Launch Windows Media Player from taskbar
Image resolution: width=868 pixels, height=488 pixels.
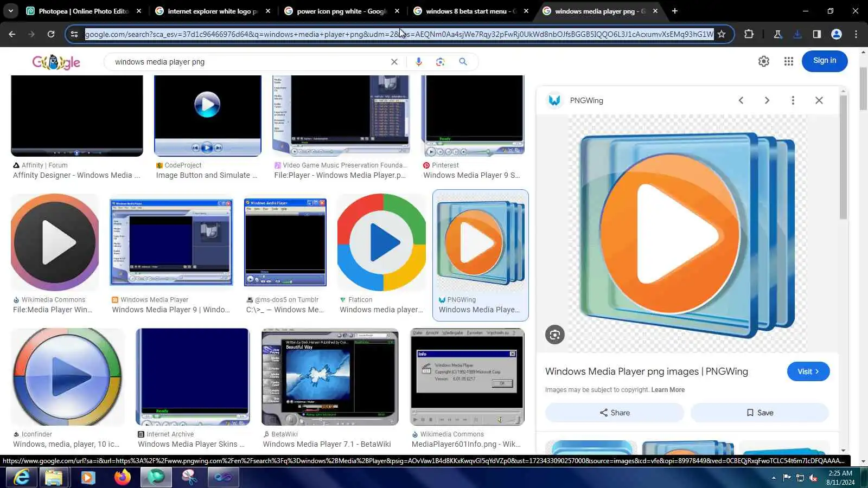click(x=88, y=477)
